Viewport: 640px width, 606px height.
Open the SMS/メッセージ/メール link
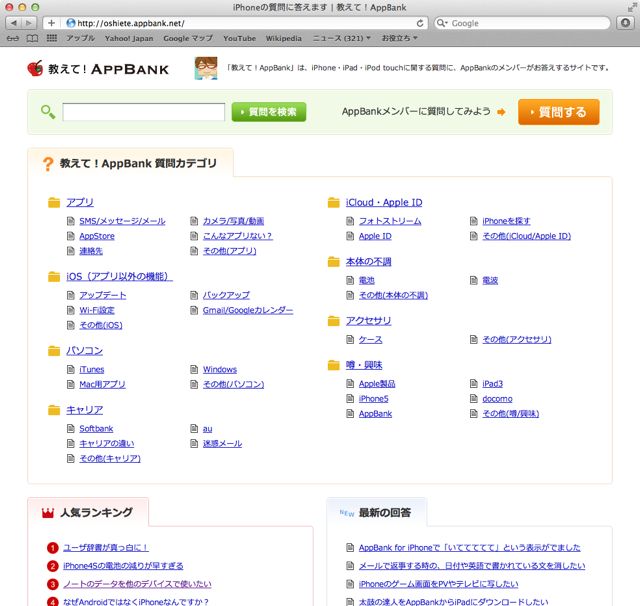pyautogui.click(x=122, y=221)
